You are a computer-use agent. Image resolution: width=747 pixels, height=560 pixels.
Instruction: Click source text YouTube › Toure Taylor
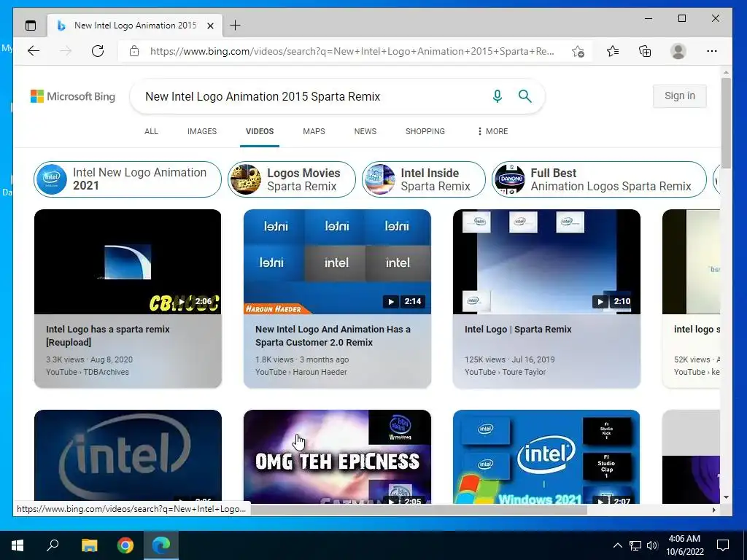point(505,372)
